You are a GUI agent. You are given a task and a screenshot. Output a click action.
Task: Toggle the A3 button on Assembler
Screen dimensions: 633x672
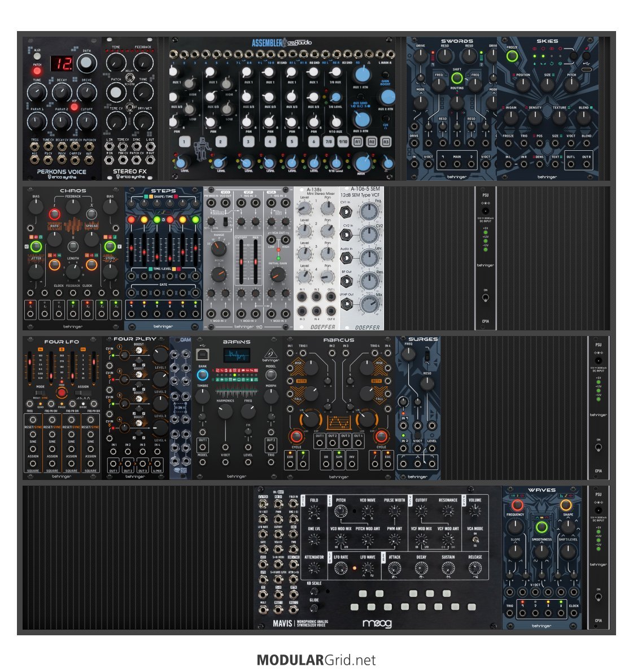point(386,141)
